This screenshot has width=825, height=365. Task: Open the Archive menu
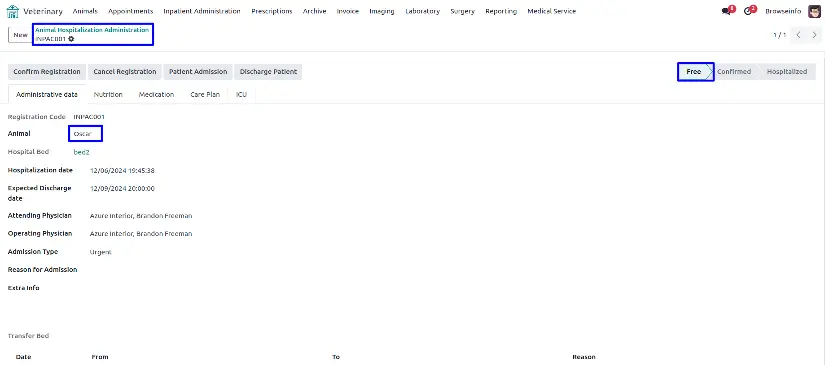click(x=315, y=11)
